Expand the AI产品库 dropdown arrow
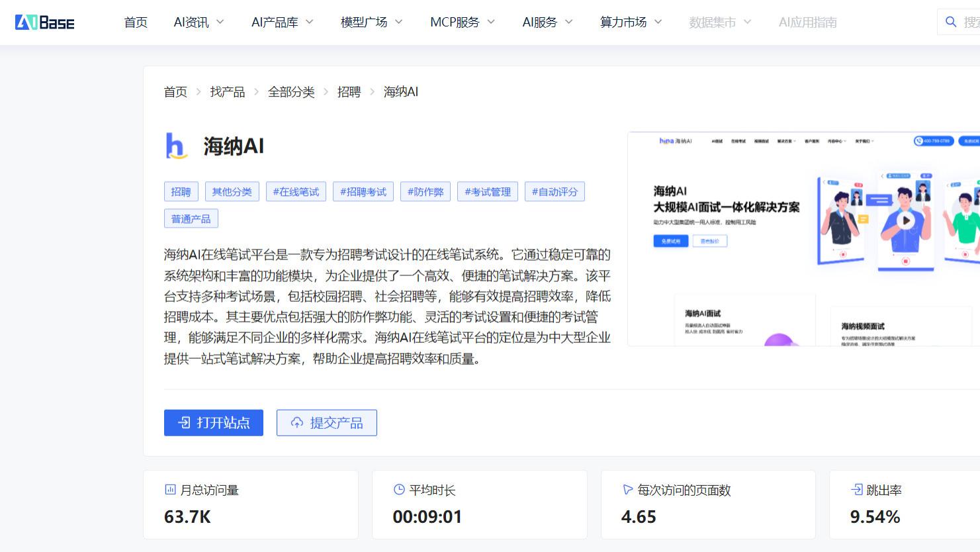This screenshot has height=552, width=980. coord(309,22)
